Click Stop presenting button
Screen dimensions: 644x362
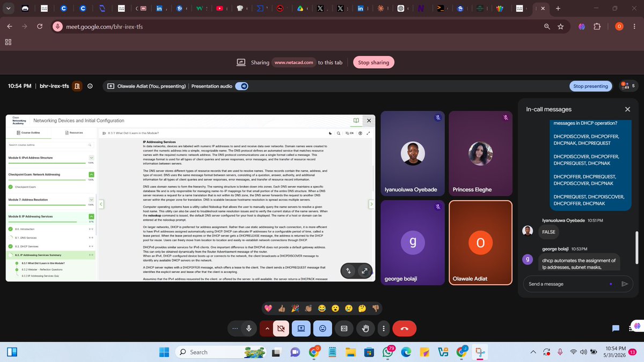coord(590,86)
